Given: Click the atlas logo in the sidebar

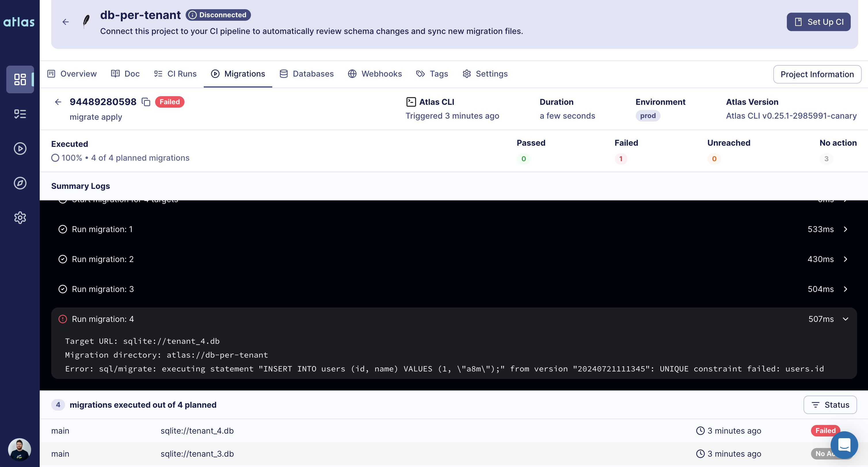Looking at the screenshot, I should (19, 22).
